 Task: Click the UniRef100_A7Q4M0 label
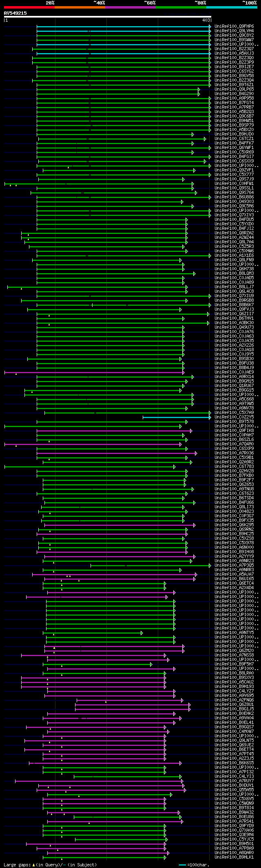pyautogui.click(x=234, y=444)
